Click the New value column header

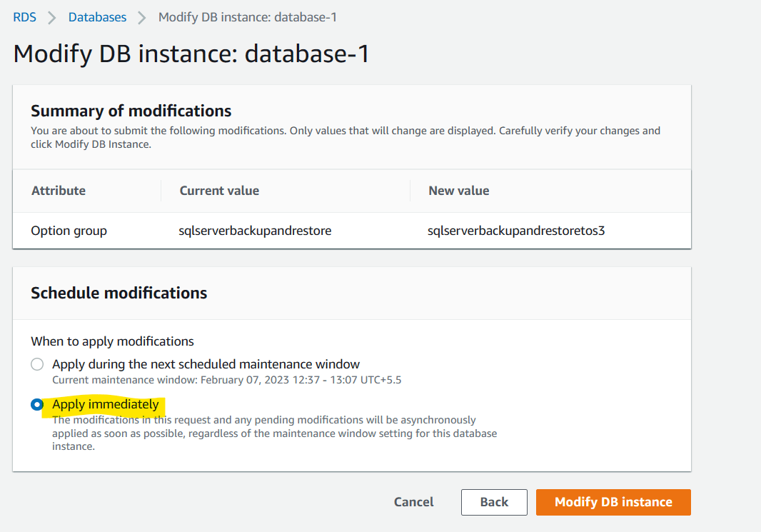coord(458,191)
